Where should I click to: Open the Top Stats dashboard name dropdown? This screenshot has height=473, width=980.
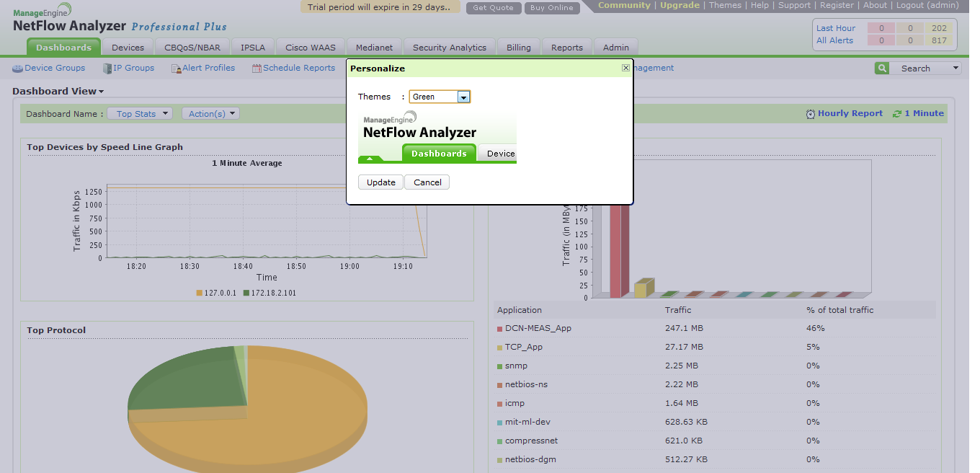(140, 114)
